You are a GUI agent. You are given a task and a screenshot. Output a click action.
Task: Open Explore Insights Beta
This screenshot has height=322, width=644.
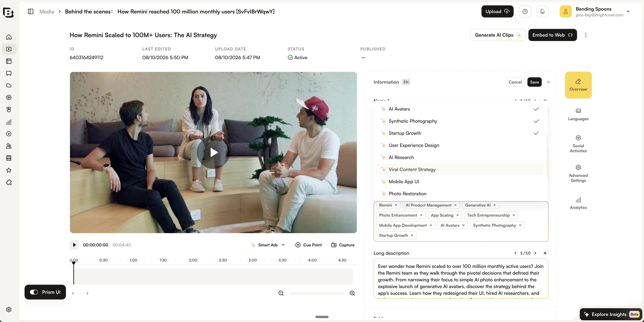pyautogui.click(x=611, y=314)
